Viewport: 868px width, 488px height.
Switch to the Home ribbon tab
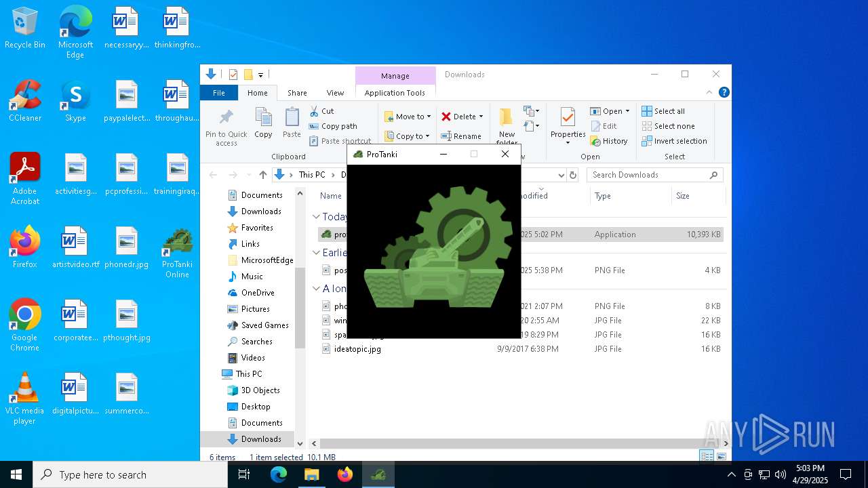coord(257,93)
